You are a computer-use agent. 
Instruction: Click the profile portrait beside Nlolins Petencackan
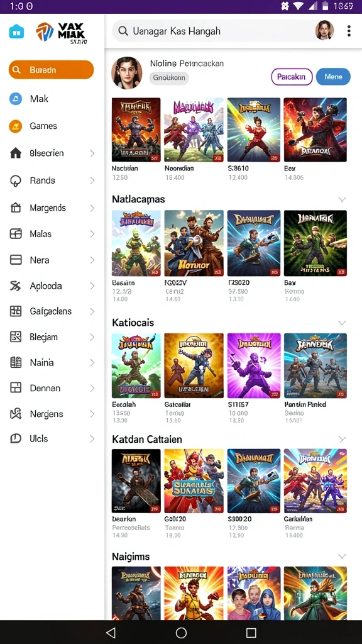pyautogui.click(x=127, y=73)
